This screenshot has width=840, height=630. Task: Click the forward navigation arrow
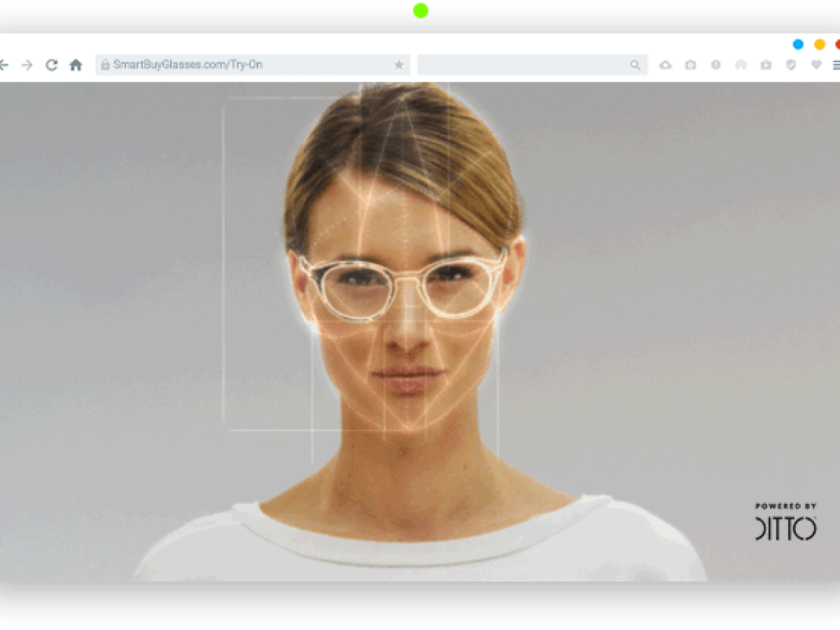point(27,65)
